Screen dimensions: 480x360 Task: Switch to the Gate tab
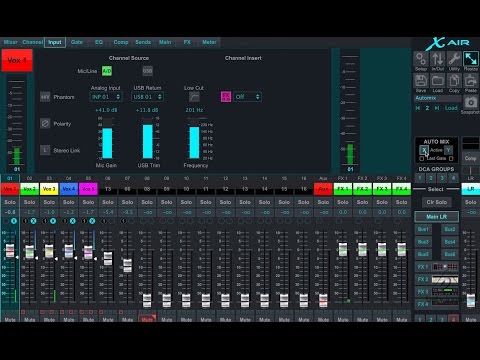tap(77, 42)
